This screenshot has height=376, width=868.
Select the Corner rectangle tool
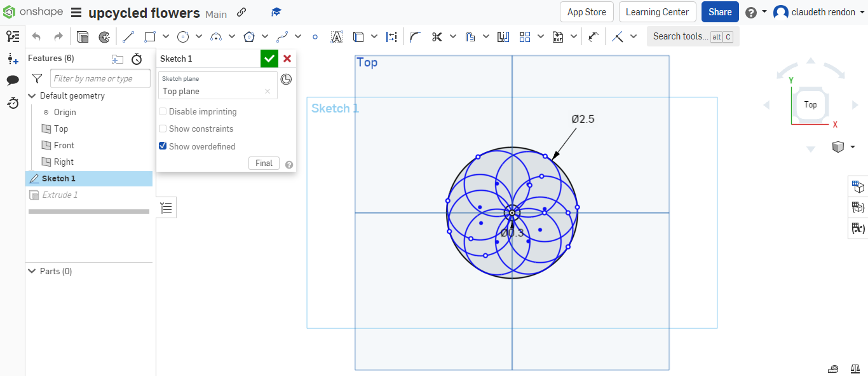coord(150,37)
